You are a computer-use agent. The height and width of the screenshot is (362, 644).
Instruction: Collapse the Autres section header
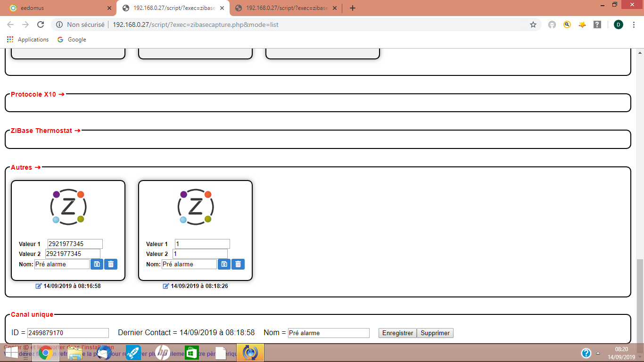tap(26, 167)
